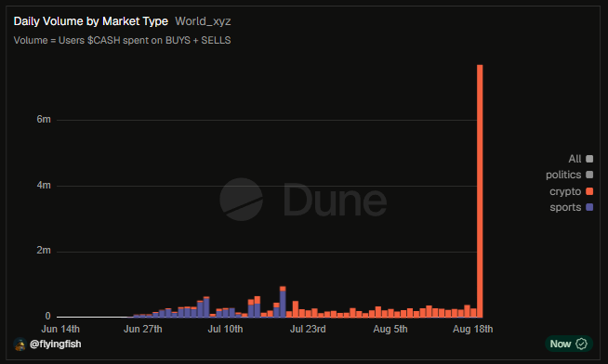Click the Now refresh status button

569,344
